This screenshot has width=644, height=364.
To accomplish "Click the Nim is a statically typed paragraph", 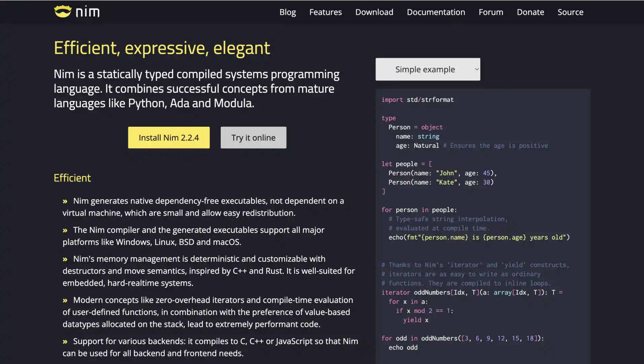I will click(x=197, y=89).
